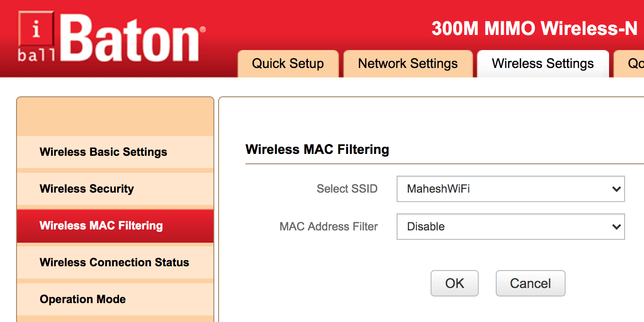Open the Select SSID dropdown showing MaheshWiFi
The width and height of the screenshot is (644, 322).
[x=505, y=189]
